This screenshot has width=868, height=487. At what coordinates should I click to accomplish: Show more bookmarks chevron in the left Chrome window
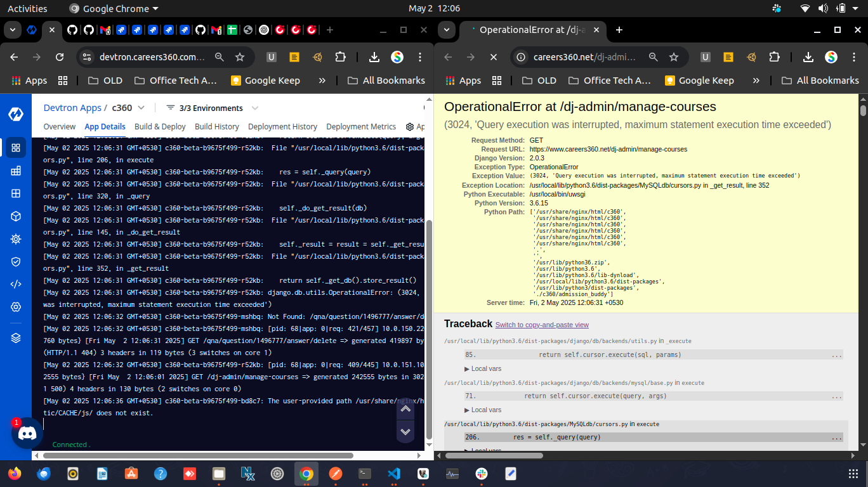[x=322, y=81]
